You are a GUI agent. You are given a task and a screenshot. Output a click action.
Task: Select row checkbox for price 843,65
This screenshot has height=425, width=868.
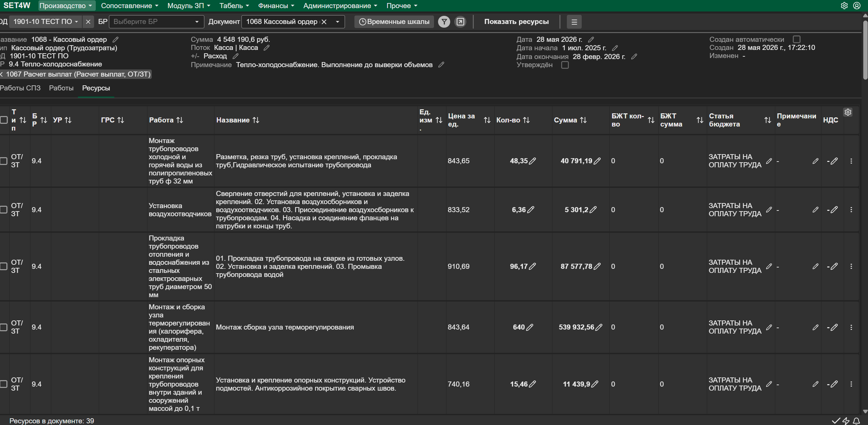pos(4,161)
